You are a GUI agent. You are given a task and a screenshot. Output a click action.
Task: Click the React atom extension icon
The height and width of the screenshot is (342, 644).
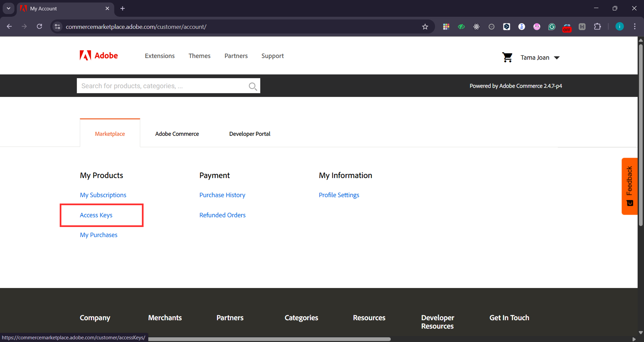point(476,26)
